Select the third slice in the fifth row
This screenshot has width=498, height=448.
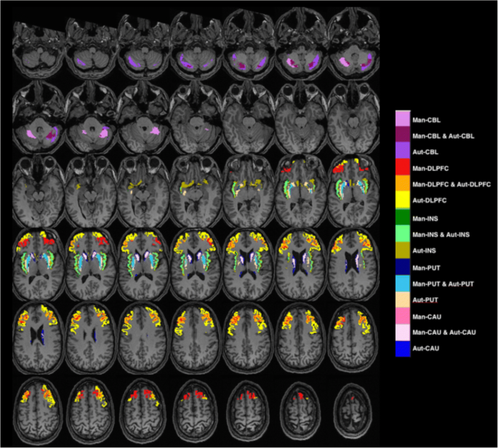coord(143,338)
